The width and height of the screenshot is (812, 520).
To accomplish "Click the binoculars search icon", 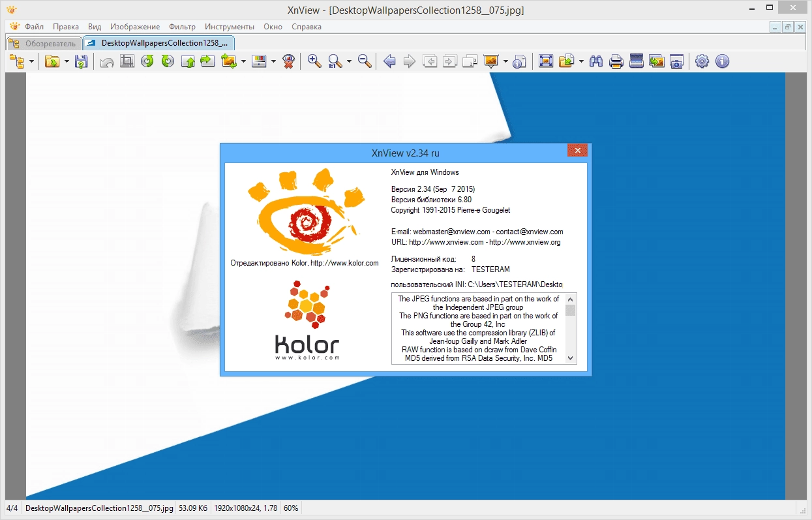I will point(595,61).
